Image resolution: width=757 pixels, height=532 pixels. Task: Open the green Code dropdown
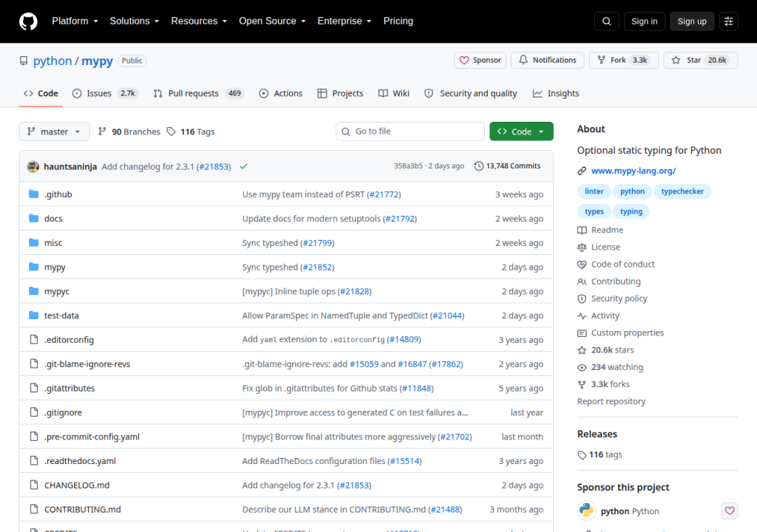521,132
